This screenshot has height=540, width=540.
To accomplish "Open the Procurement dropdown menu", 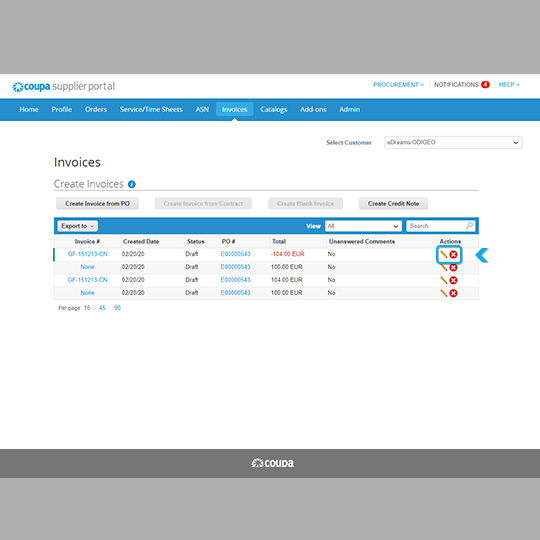I will tap(398, 85).
